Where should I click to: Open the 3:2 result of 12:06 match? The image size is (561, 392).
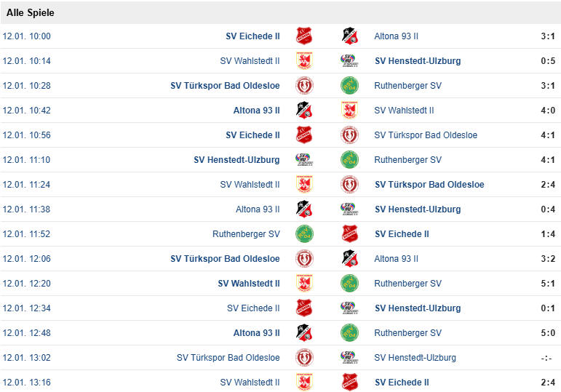coord(546,259)
